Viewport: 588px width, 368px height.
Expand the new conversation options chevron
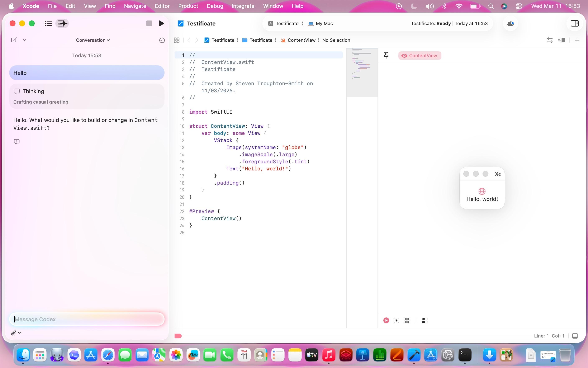point(25,40)
